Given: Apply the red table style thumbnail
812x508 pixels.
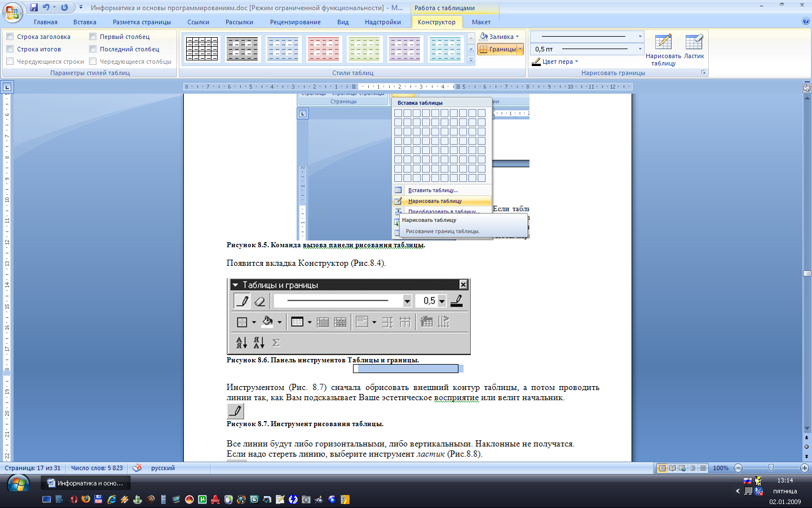Looking at the screenshot, I should 323,49.
